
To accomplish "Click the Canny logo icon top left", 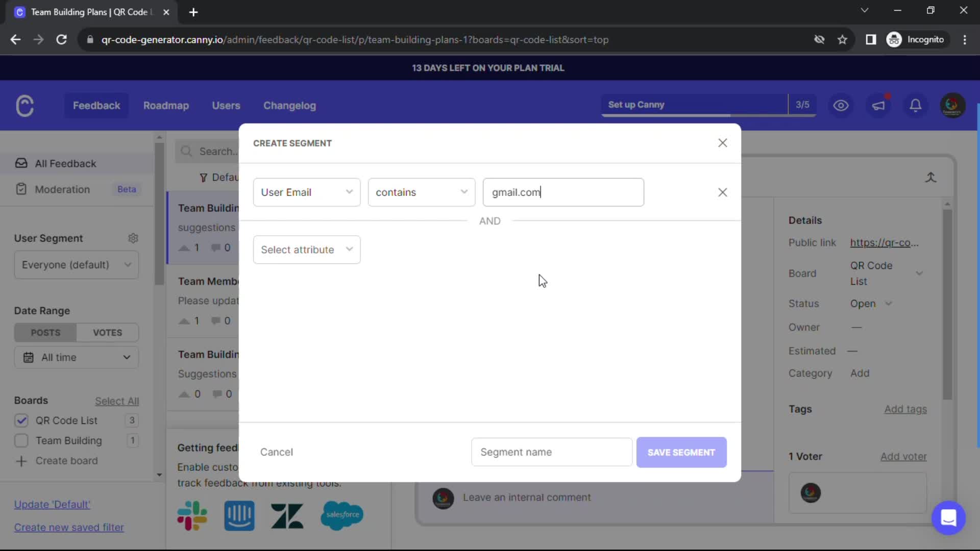I will coord(25,106).
